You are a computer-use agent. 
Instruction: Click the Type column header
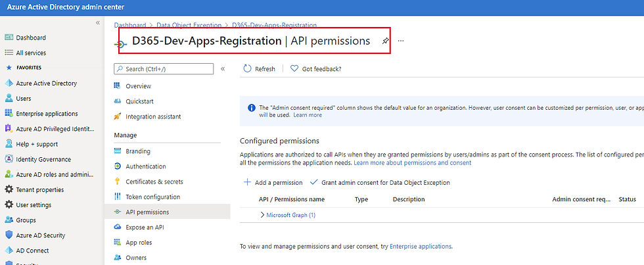pos(361,199)
